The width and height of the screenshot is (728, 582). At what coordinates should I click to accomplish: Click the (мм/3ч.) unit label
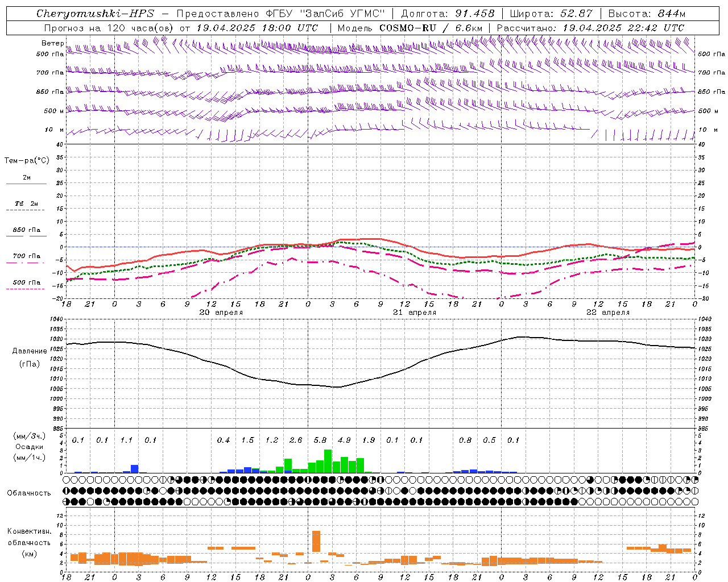30,436
